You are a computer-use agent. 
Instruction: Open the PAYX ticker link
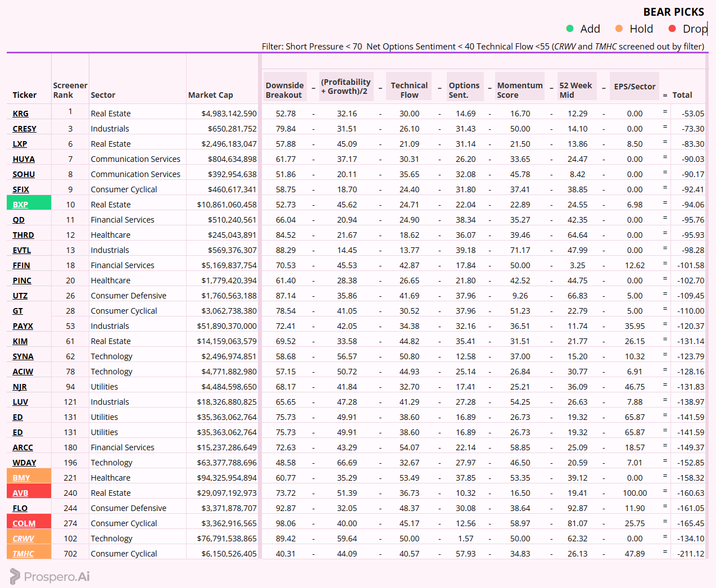coord(23,326)
